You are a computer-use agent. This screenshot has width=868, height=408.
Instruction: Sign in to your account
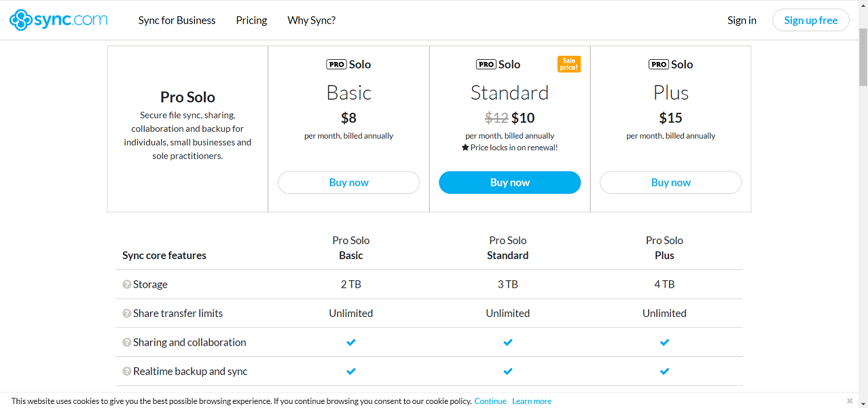[741, 20]
